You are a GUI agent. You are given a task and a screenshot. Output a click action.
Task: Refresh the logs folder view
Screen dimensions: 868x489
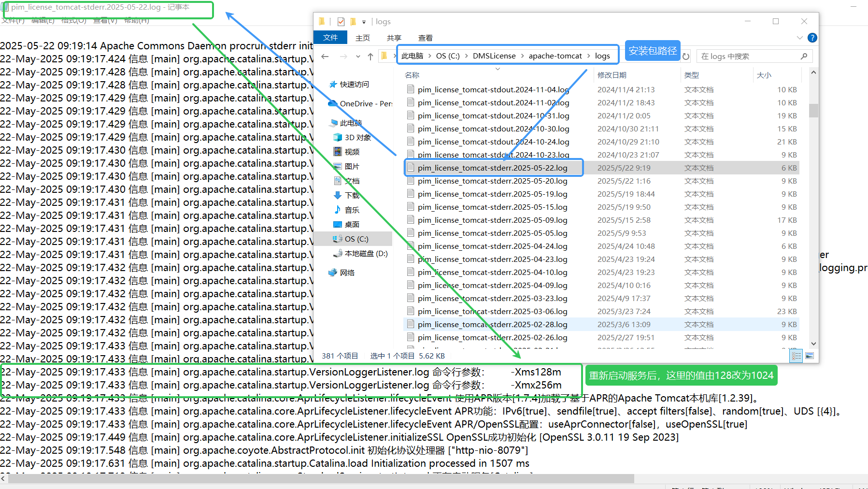[x=686, y=57]
